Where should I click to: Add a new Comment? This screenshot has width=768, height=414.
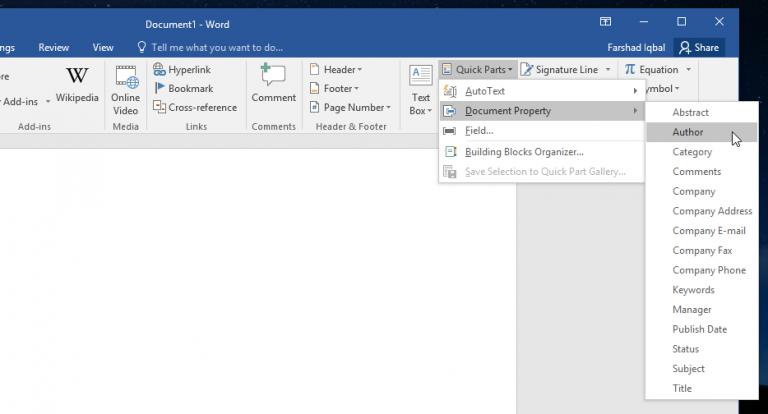point(273,84)
